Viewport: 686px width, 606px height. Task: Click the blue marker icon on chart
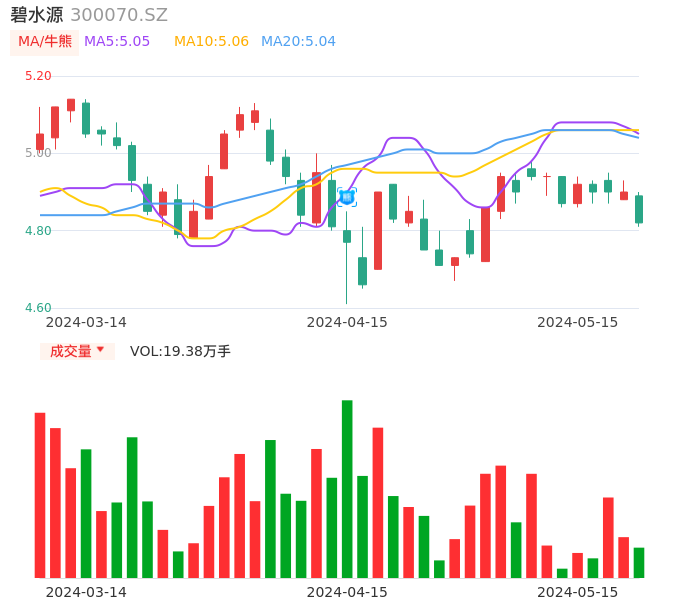click(x=347, y=197)
